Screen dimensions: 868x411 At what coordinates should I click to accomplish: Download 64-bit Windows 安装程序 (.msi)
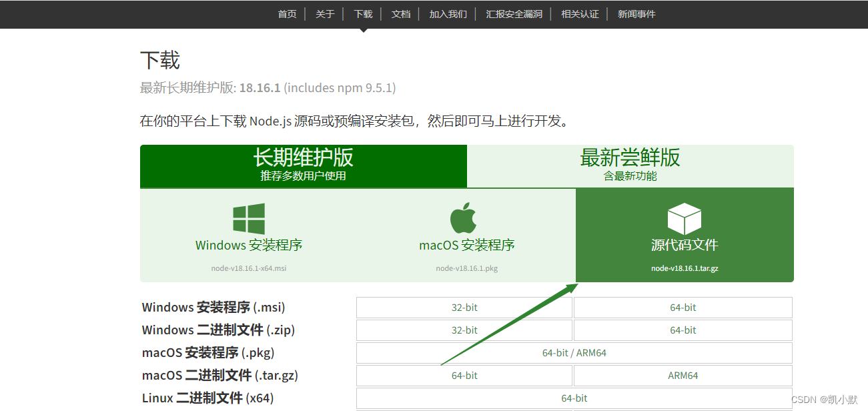click(x=683, y=308)
